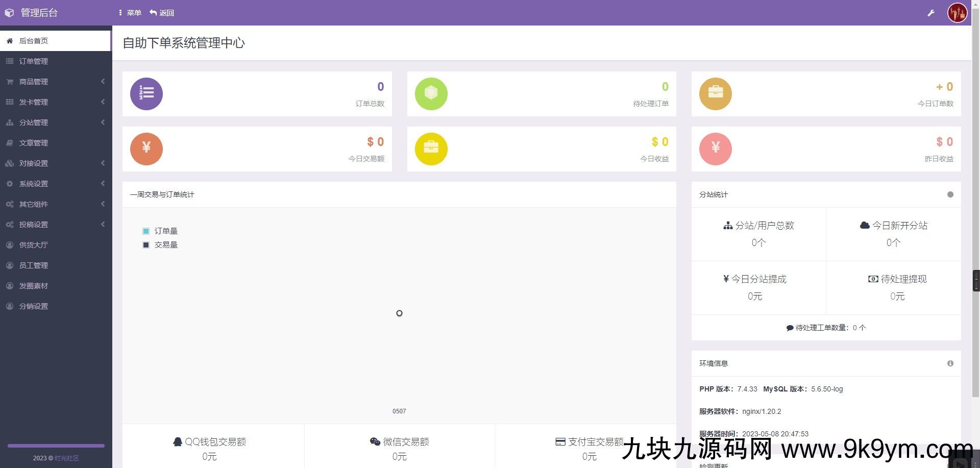Select 文章管理 in the sidebar menu
Viewport: 980px width, 468px height.
click(34, 142)
